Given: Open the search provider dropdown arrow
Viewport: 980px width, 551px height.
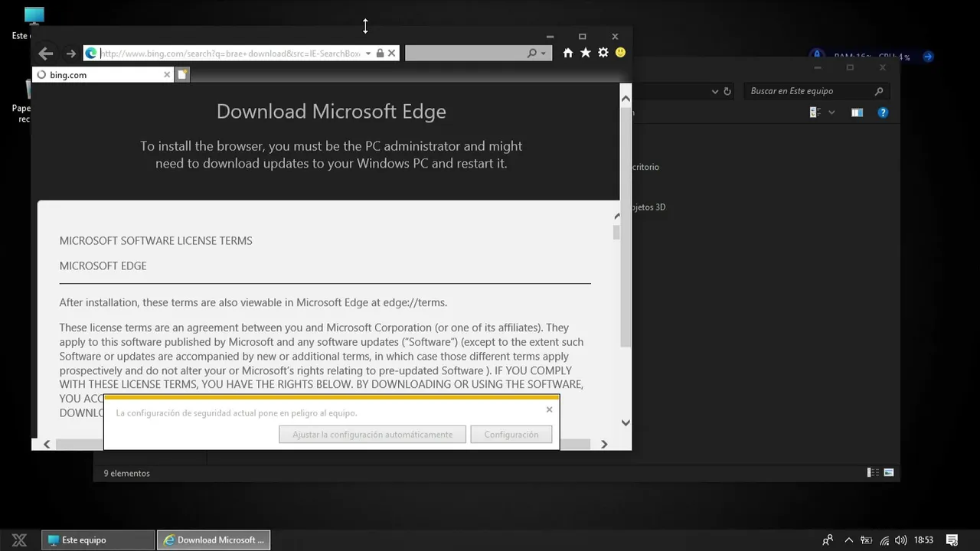Looking at the screenshot, I should 544,54.
